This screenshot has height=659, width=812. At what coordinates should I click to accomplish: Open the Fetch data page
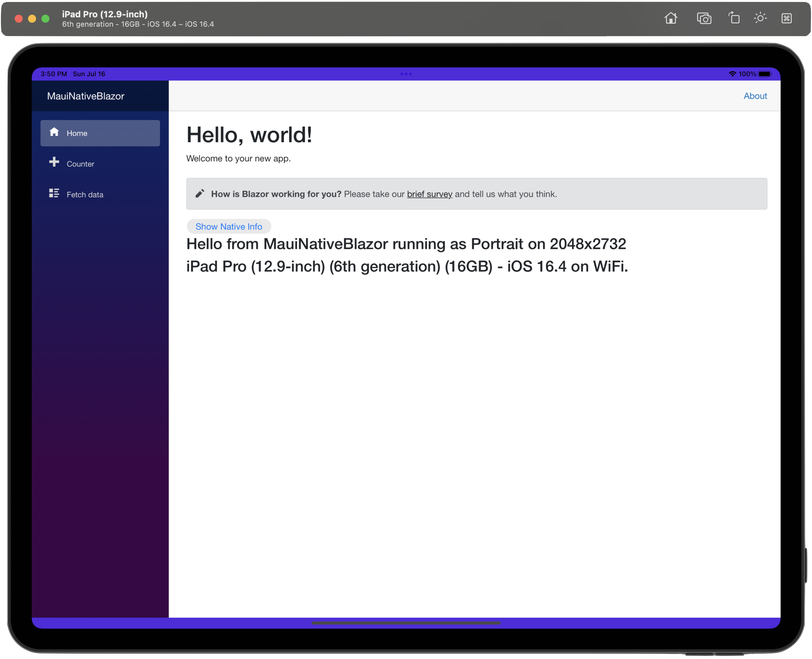click(100, 194)
